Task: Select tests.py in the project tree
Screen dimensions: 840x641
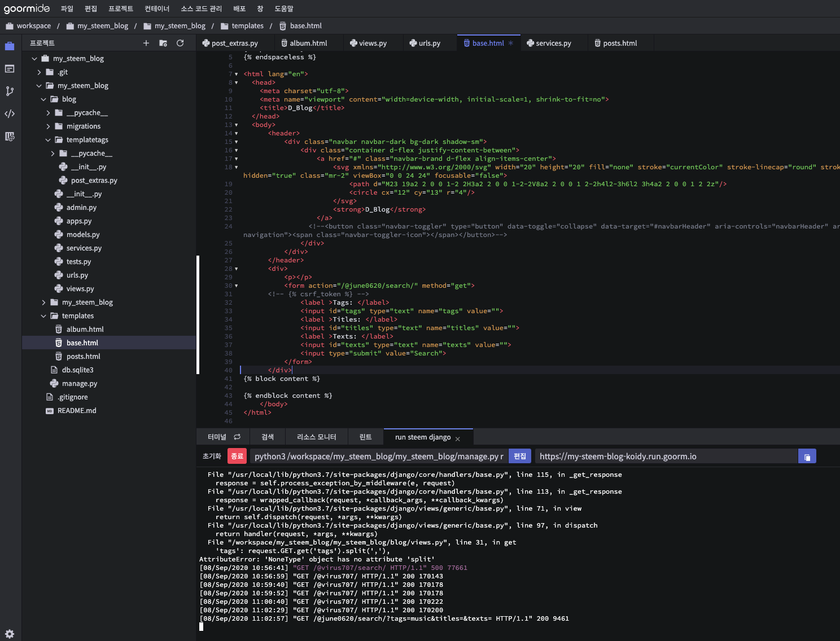Action: [108, 261]
